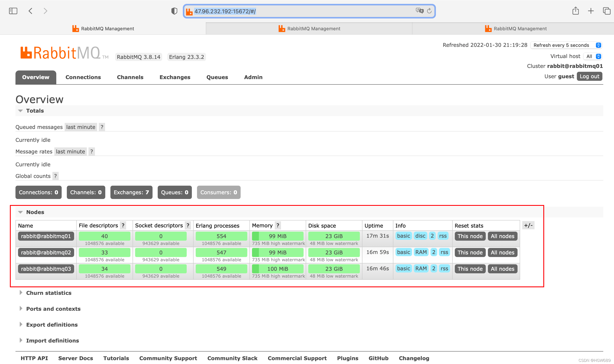Click Connections: 0 count button
This screenshot has width=614, height=364.
tap(38, 192)
